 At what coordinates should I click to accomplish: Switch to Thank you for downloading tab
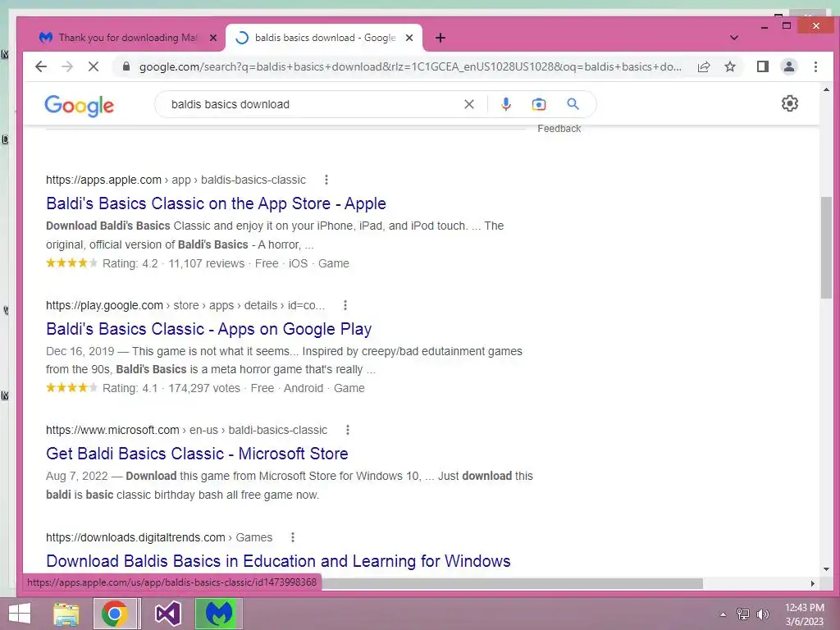(x=128, y=38)
